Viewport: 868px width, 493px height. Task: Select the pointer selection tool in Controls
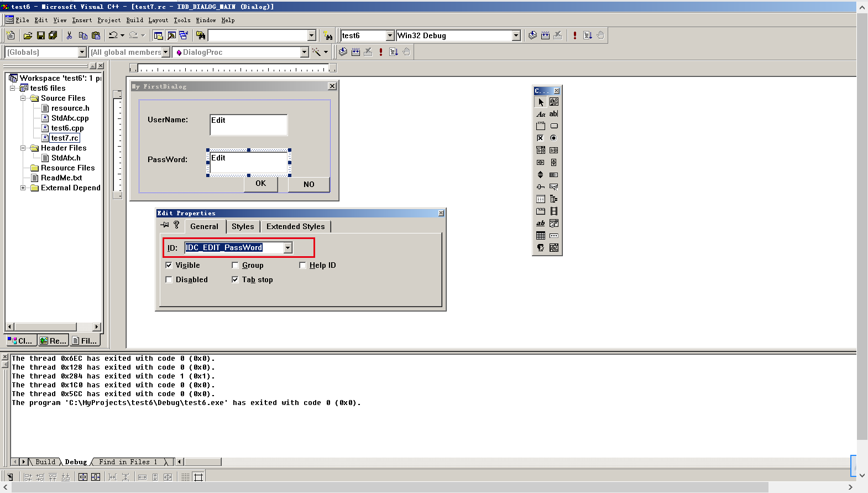[x=541, y=102]
